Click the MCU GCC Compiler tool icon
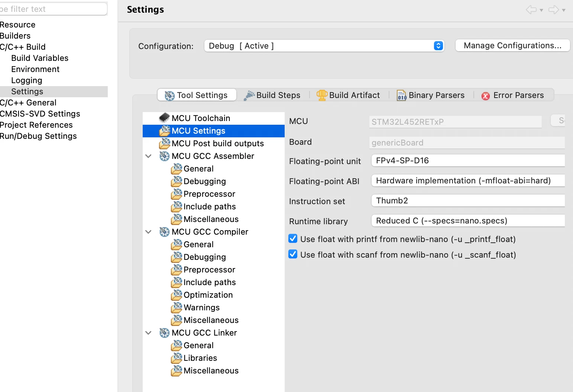Screen dimensions: 573x392 (x=164, y=232)
